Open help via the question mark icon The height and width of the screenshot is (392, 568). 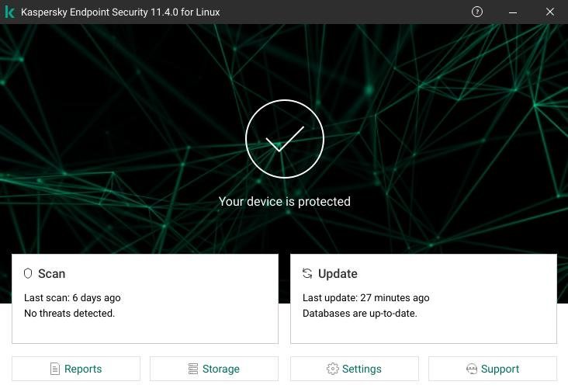(477, 12)
